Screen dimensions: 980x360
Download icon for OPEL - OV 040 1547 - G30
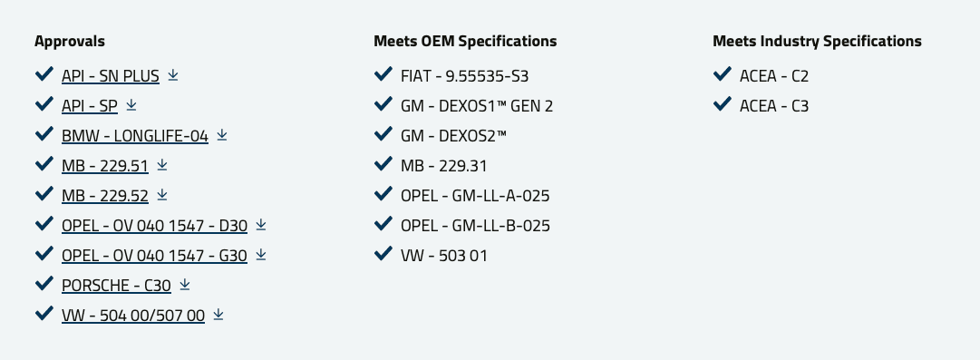coord(261,255)
